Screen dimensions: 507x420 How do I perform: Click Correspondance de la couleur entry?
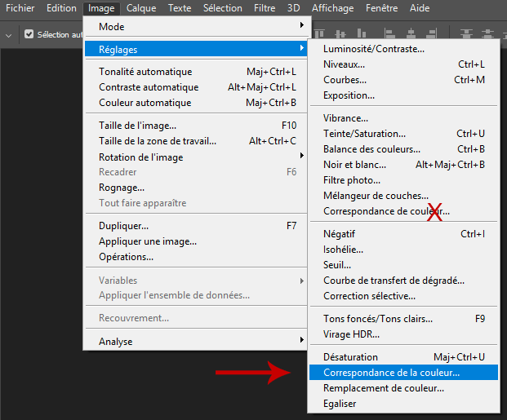click(x=391, y=373)
